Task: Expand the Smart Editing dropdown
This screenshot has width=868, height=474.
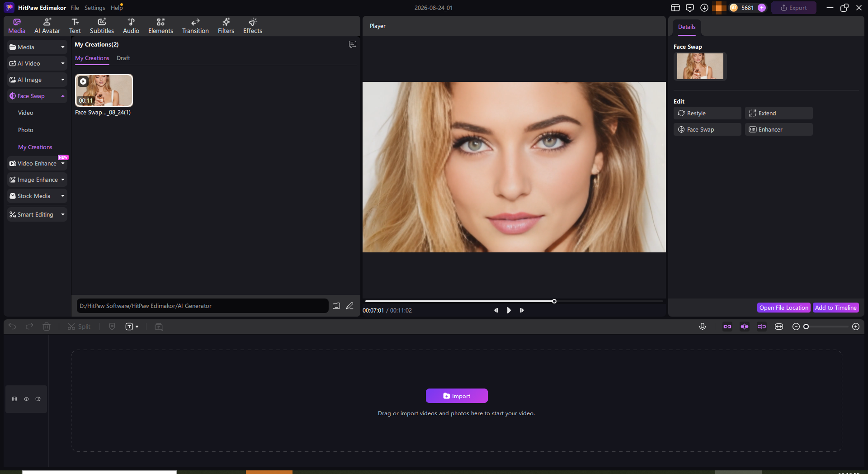Action: (x=37, y=214)
